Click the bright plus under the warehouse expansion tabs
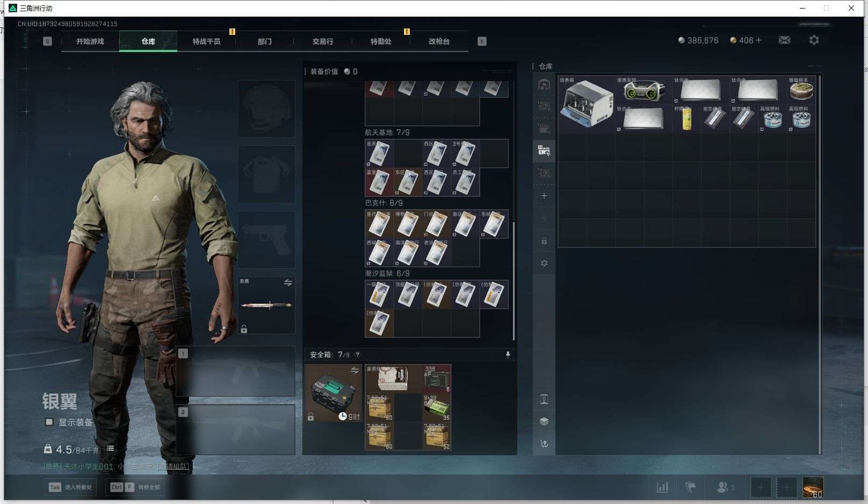The image size is (868, 504). pyautogui.click(x=544, y=196)
